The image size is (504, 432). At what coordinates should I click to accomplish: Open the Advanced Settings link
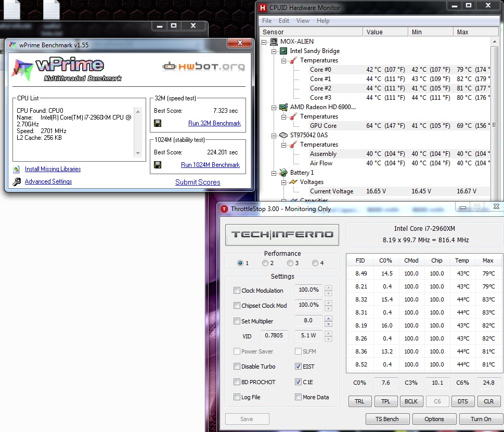[48, 181]
